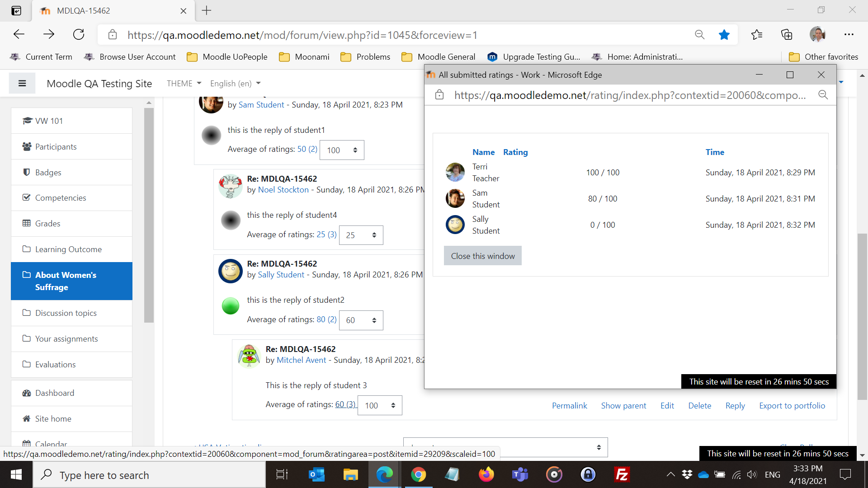Open rating dropdown showing 100 for student1 reply

click(342, 150)
